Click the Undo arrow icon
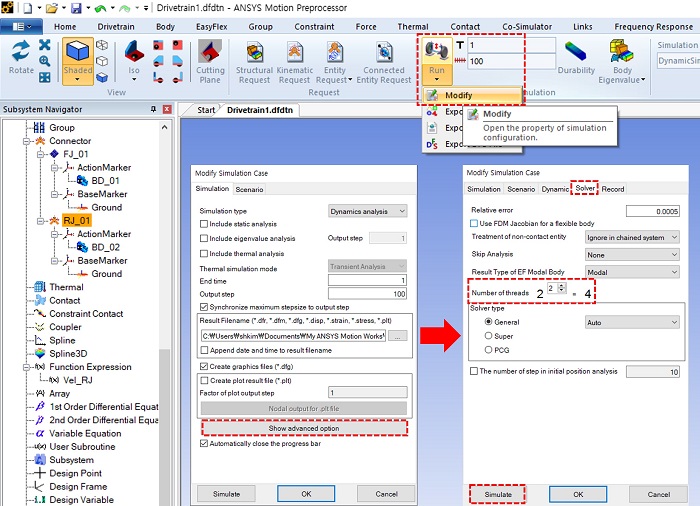Image resolution: width=700 pixels, height=506 pixels. click(100, 8)
